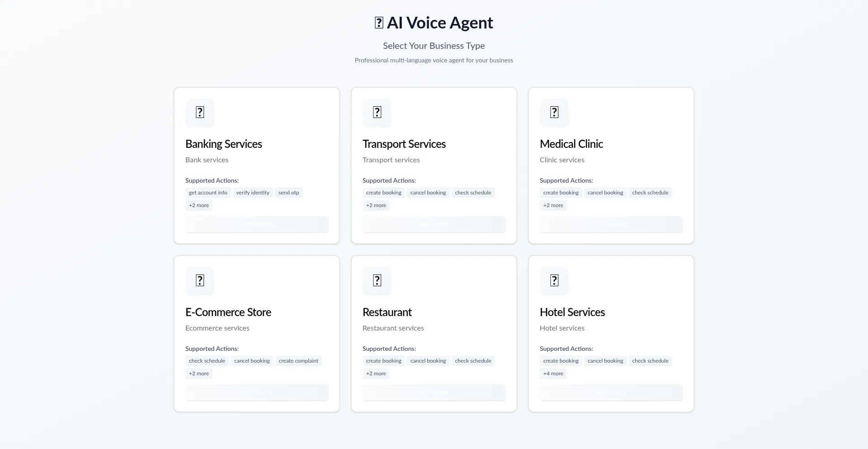Click the Hotel Services card icon
Viewport: 868px width, 449px height.
[x=554, y=281]
